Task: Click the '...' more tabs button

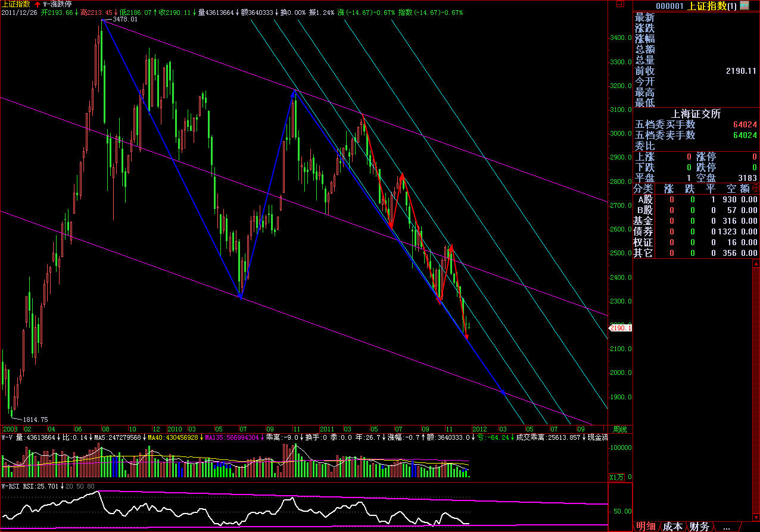Action: pyautogui.click(x=726, y=526)
